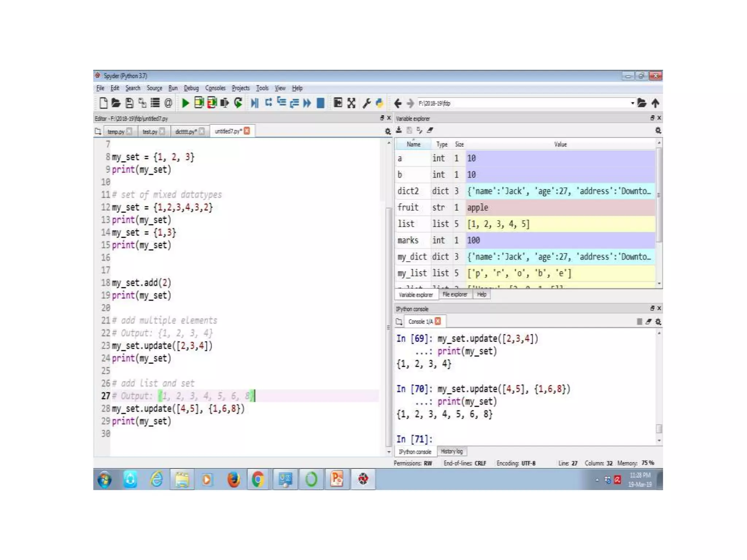Open Firefox from the Windows taskbar
Viewport: 747px width, 560px height.
tap(233, 479)
